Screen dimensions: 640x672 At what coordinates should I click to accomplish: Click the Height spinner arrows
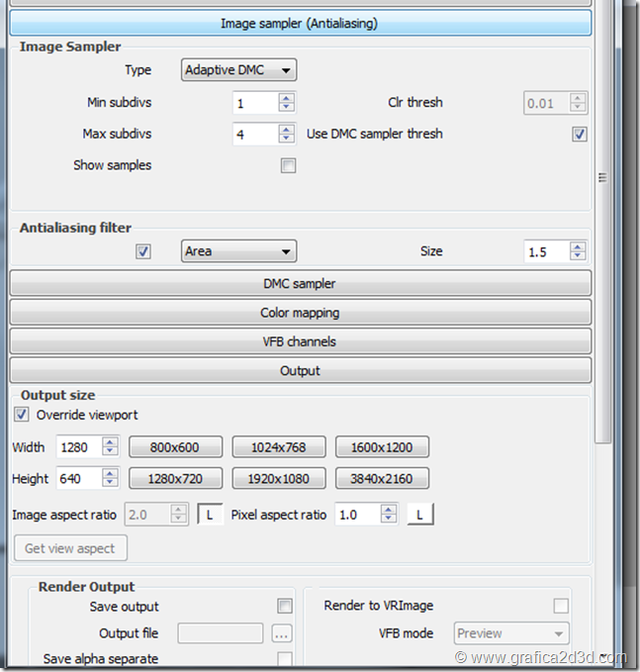[x=110, y=479]
